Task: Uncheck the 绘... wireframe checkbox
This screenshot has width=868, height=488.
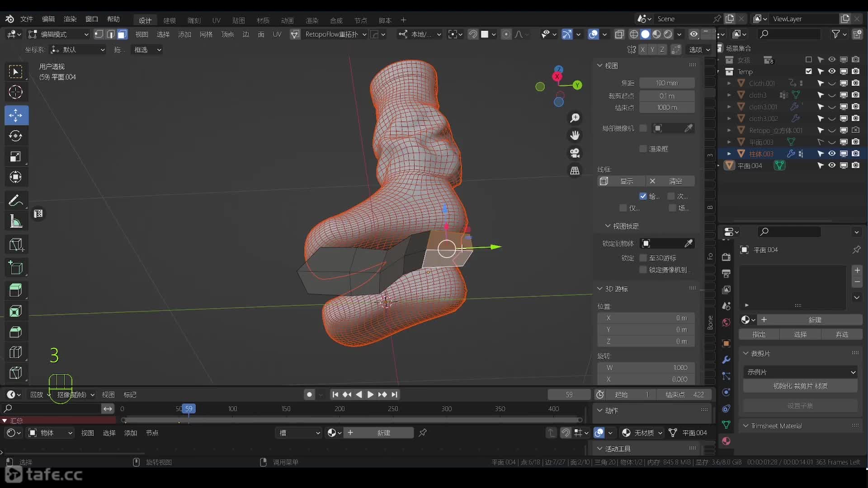Action: 642,196
